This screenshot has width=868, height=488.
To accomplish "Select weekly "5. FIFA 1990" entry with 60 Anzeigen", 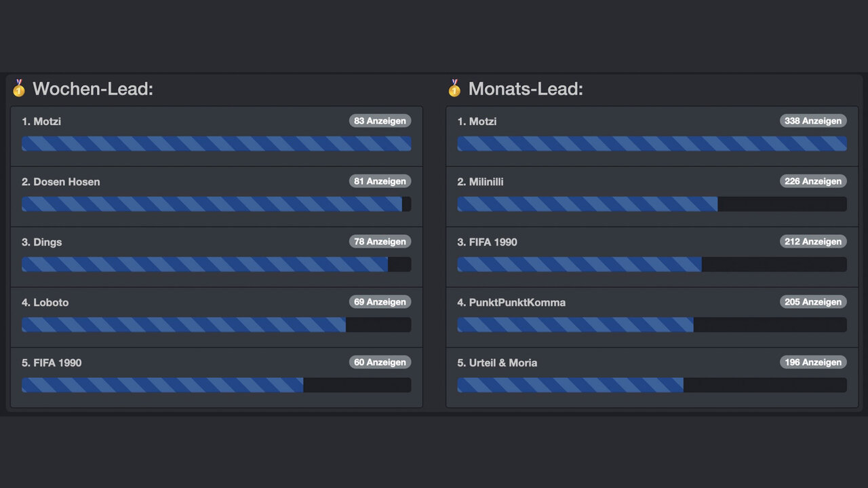I will pos(216,377).
